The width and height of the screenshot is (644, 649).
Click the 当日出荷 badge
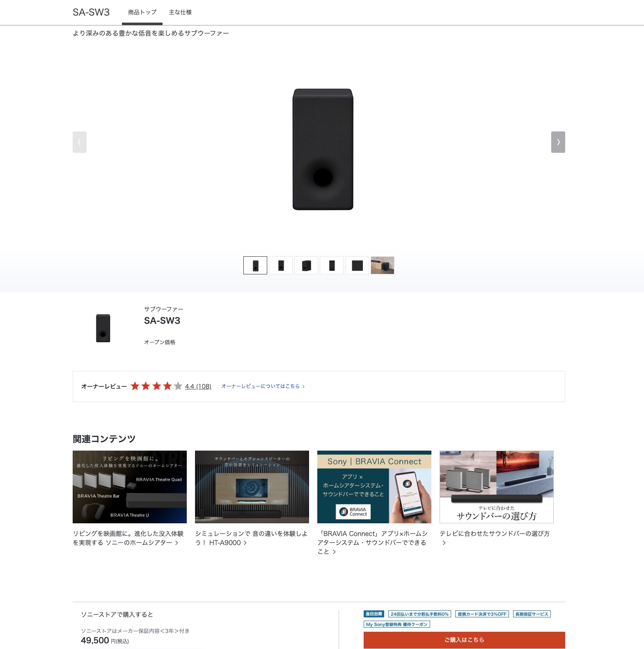coord(374,614)
